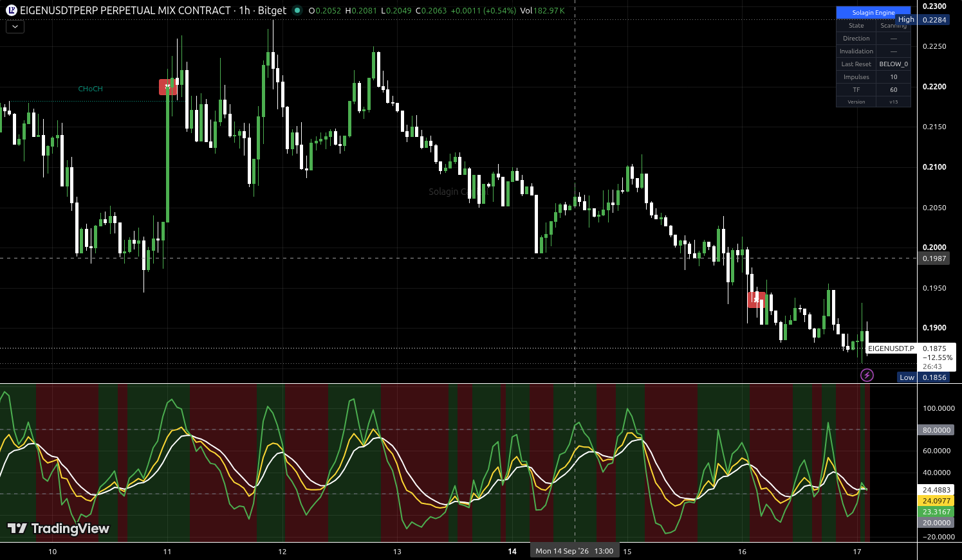Screen dimensions: 962x560
Task: Click the Impulses value 10
Action: 893,77
